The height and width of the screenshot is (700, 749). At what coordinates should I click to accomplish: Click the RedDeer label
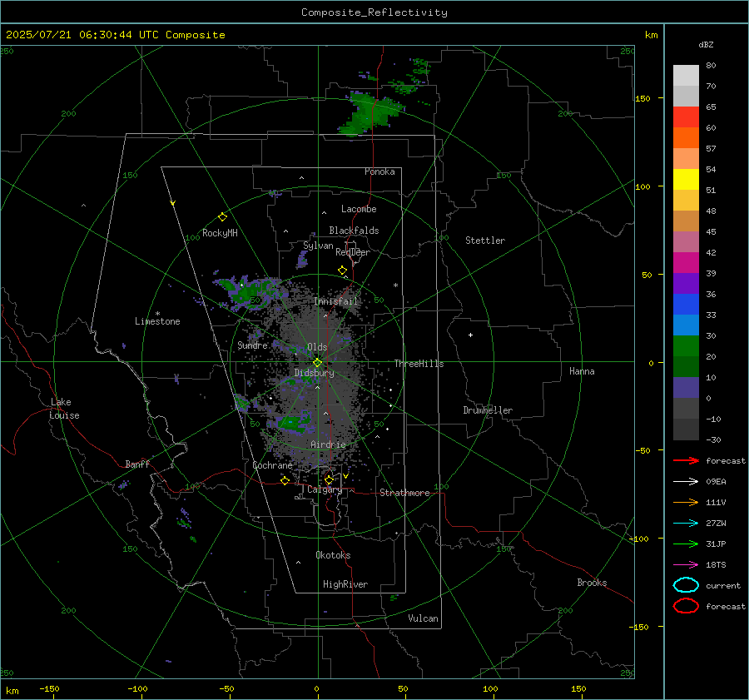[353, 252]
